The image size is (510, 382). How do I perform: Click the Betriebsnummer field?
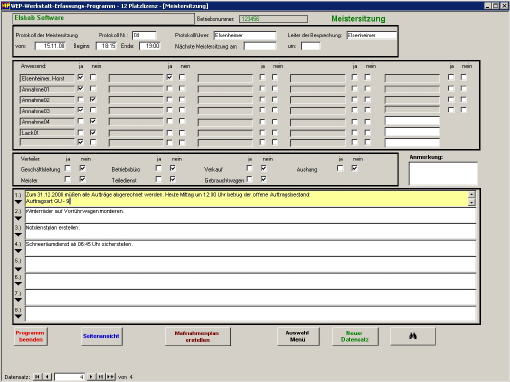pyautogui.click(x=273, y=19)
